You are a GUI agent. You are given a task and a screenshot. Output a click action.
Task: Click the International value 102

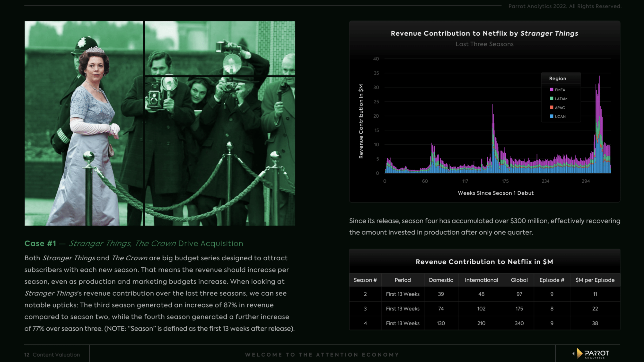pyautogui.click(x=481, y=309)
